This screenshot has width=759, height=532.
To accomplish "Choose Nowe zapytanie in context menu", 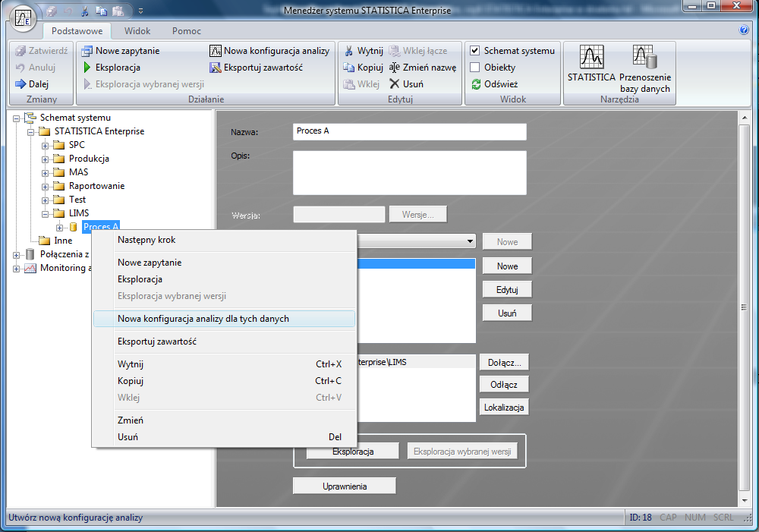I will (x=224, y=263).
